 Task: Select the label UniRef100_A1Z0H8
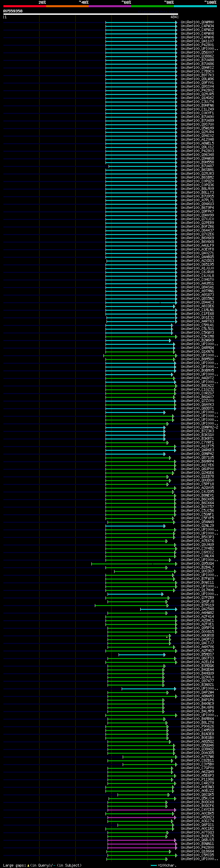197,139
